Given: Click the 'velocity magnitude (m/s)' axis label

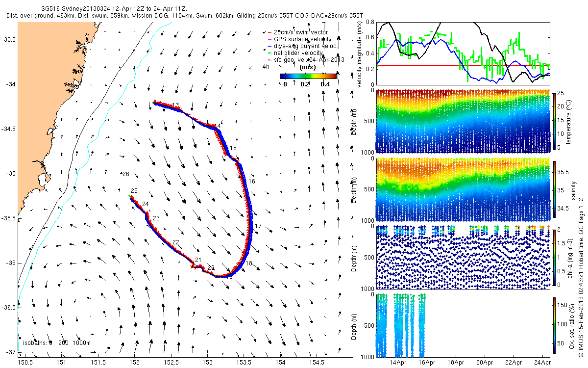Looking at the screenshot, I should tap(360, 53).
